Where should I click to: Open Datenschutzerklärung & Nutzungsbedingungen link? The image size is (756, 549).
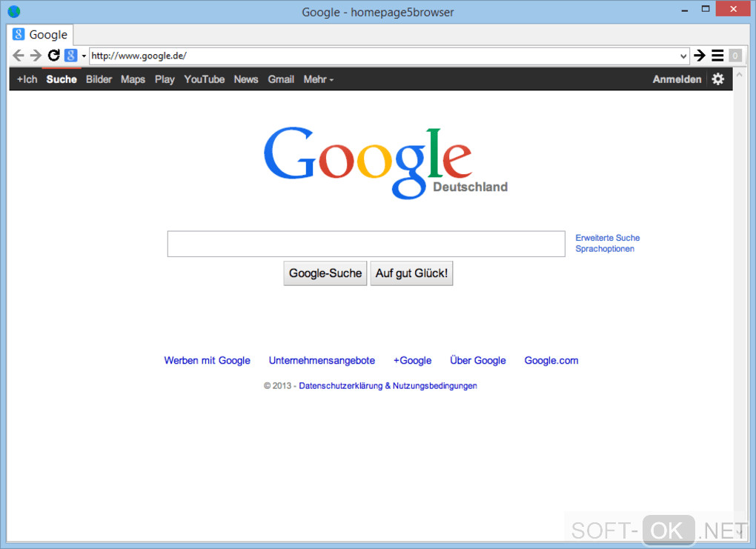pyautogui.click(x=388, y=386)
